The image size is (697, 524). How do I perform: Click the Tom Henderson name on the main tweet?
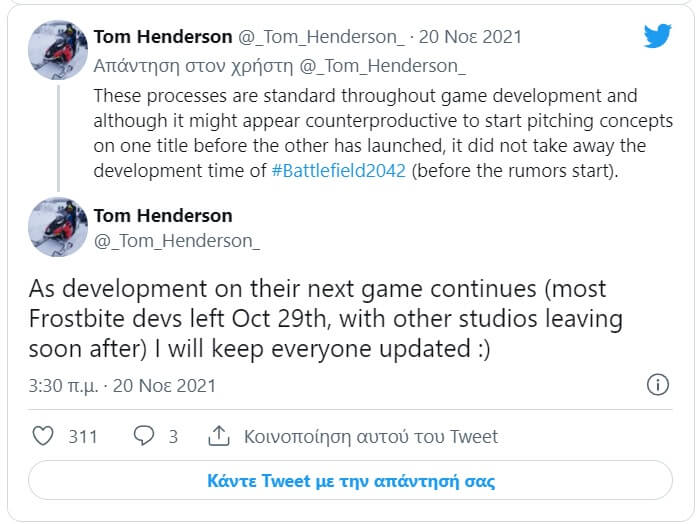[x=162, y=215]
